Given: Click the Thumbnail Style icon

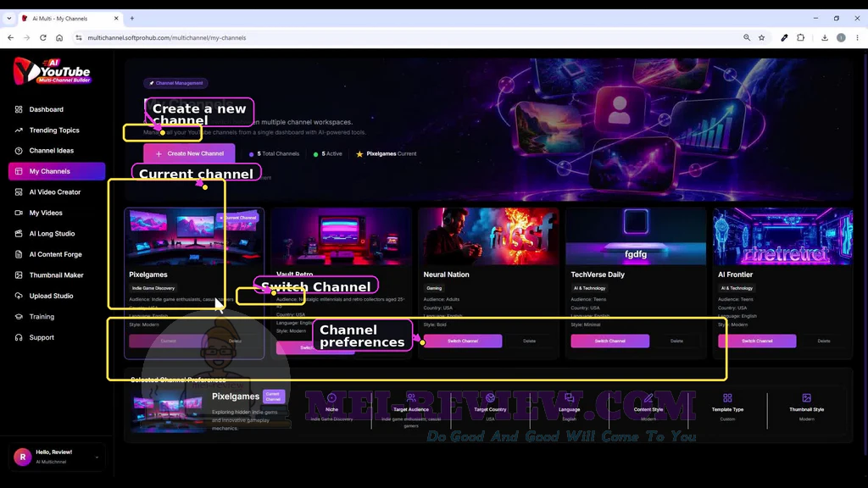Looking at the screenshot, I should coord(807,398).
